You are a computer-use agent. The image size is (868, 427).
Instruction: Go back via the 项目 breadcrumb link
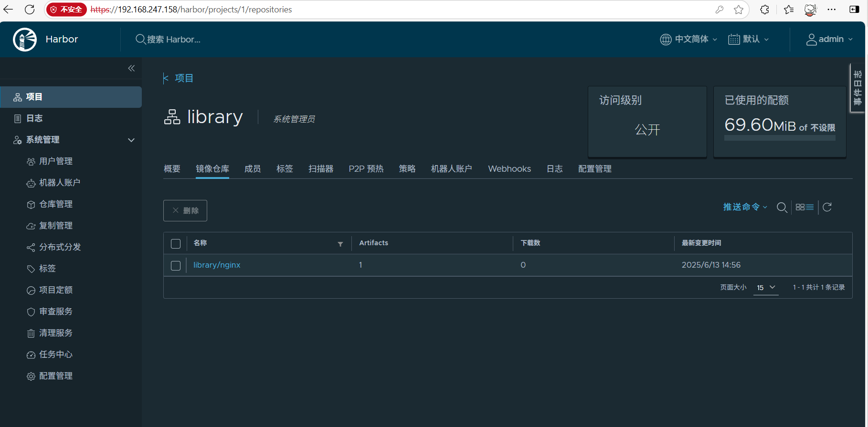coord(184,78)
